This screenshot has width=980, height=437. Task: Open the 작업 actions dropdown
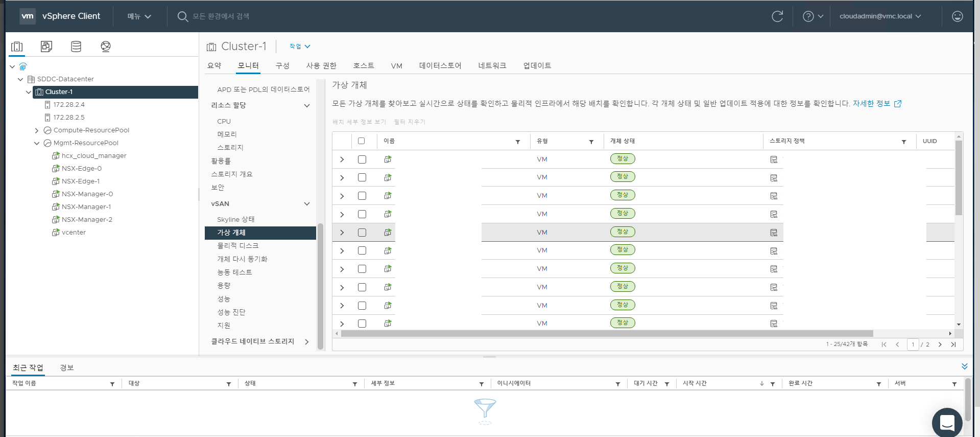pos(300,47)
